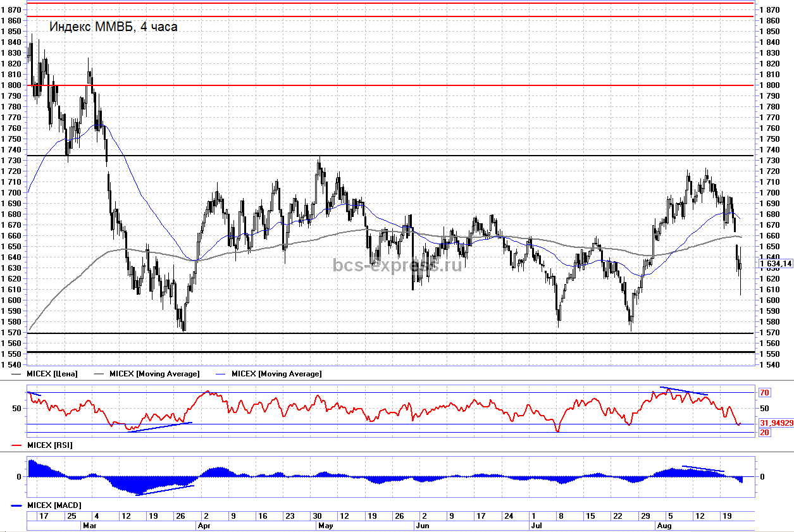This screenshot has width=794, height=532.
Task: Select the gray Moving Average legend entry
Action: [x=154, y=374]
